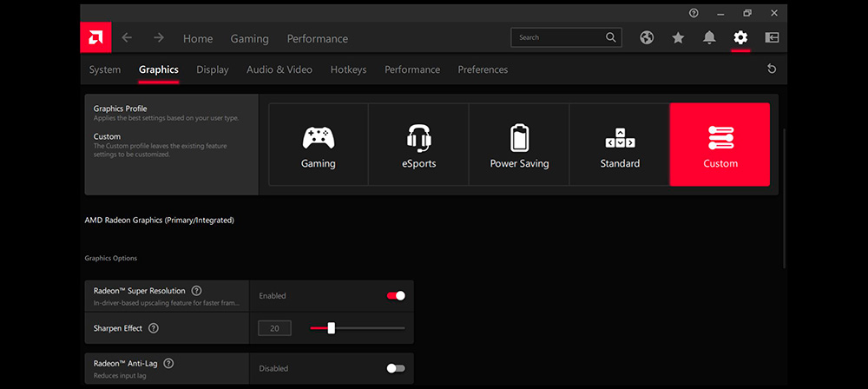
Task: Reset settings with the undo arrow icon
Action: pyautogui.click(x=772, y=69)
